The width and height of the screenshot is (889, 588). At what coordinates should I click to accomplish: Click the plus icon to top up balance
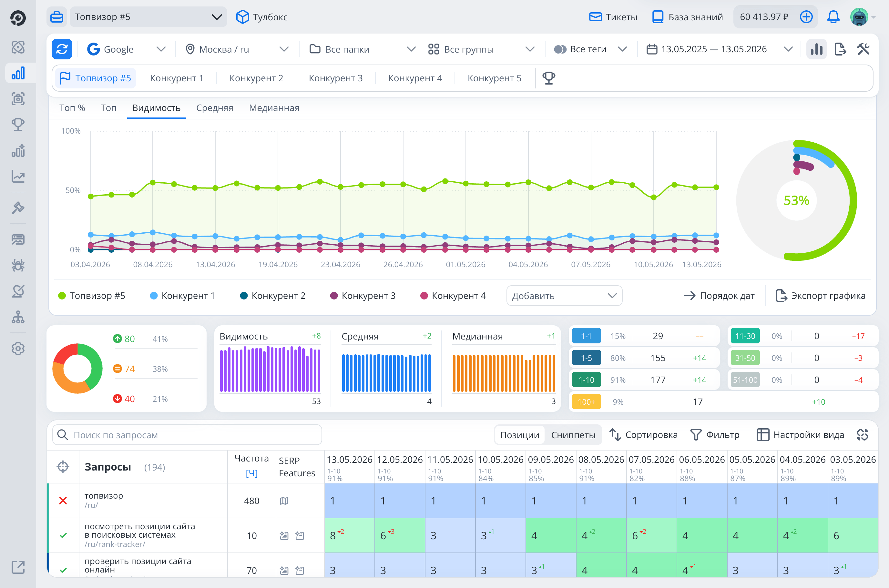806,17
